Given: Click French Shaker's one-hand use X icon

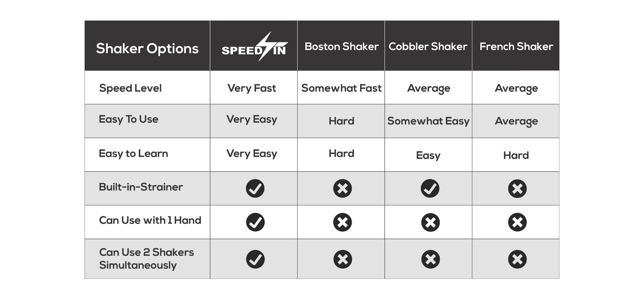Looking at the screenshot, I should [x=517, y=222].
